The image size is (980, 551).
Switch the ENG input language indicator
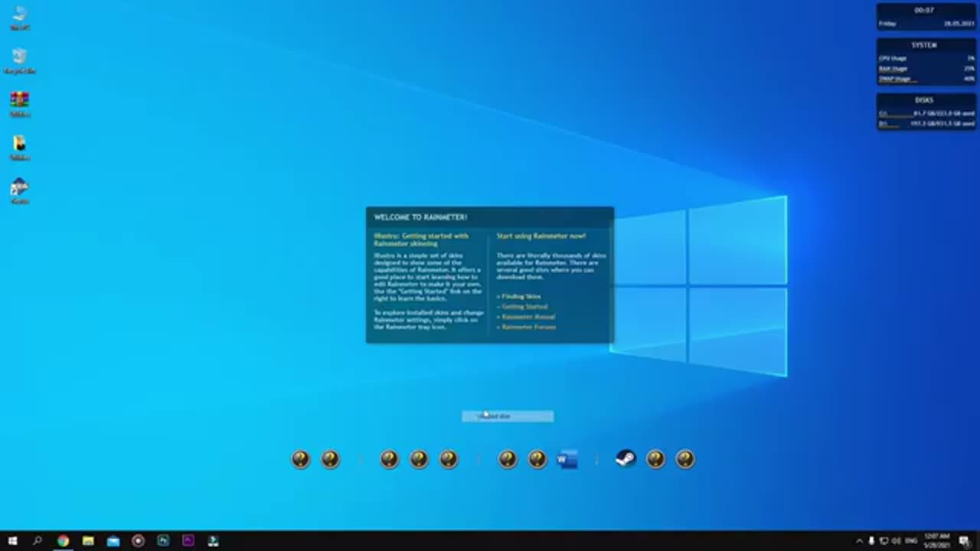click(911, 541)
